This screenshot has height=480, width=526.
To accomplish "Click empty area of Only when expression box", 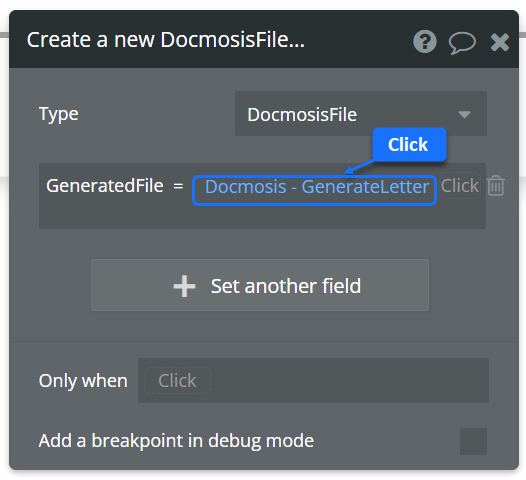I will coord(349,380).
